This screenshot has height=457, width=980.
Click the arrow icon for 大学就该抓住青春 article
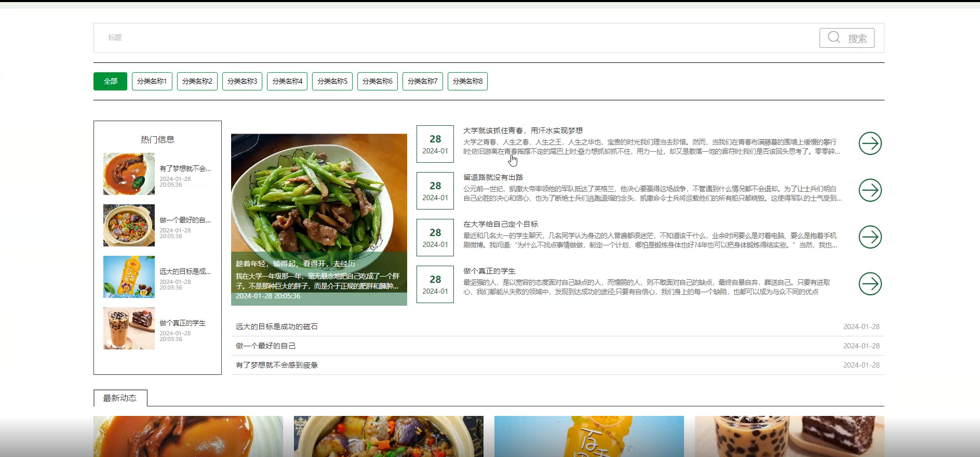[870, 143]
